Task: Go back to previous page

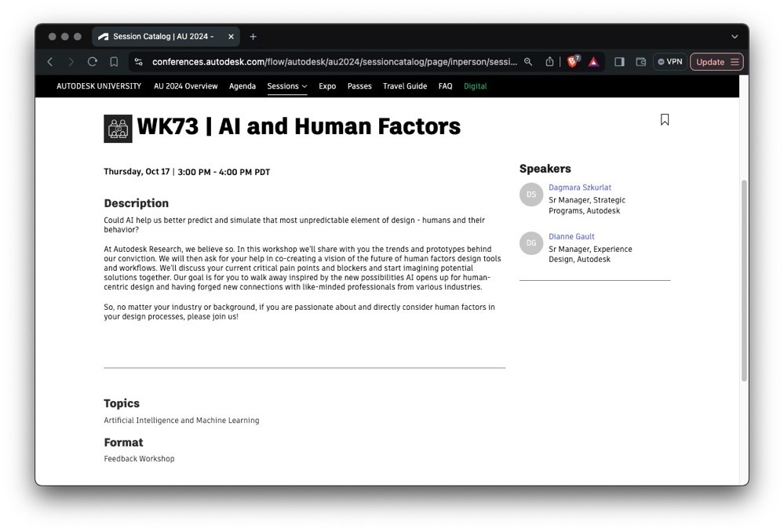Action: 50,62
